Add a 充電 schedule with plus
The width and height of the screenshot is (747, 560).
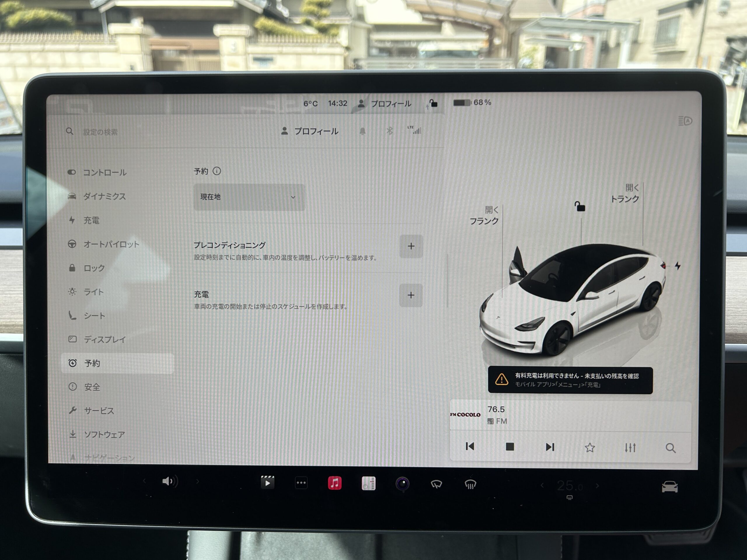coord(411,295)
